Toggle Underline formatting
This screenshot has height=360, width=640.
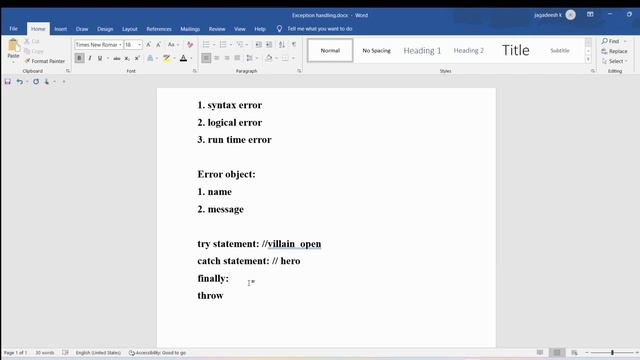pyautogui.click(x=100, y=58)
